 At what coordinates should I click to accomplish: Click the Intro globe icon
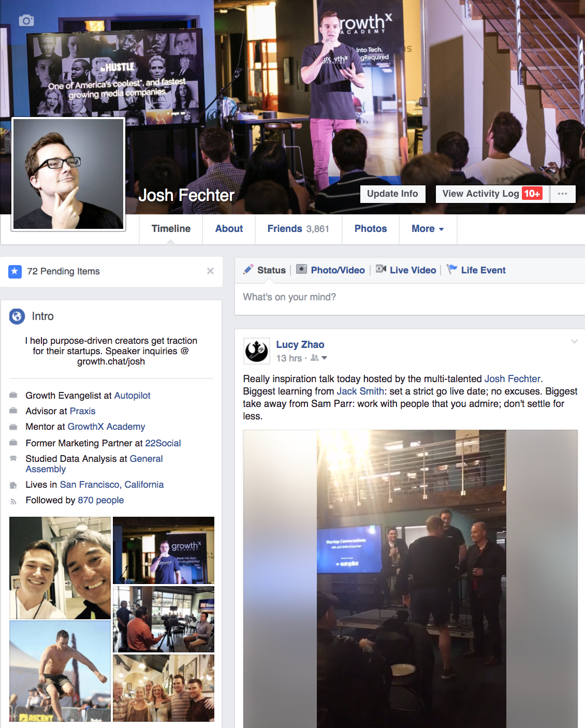coord(17,316)
